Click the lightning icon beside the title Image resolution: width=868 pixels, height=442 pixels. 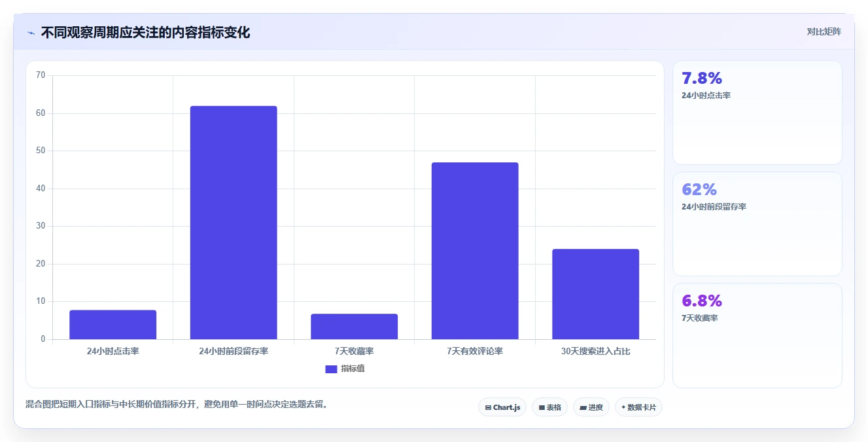31,33
